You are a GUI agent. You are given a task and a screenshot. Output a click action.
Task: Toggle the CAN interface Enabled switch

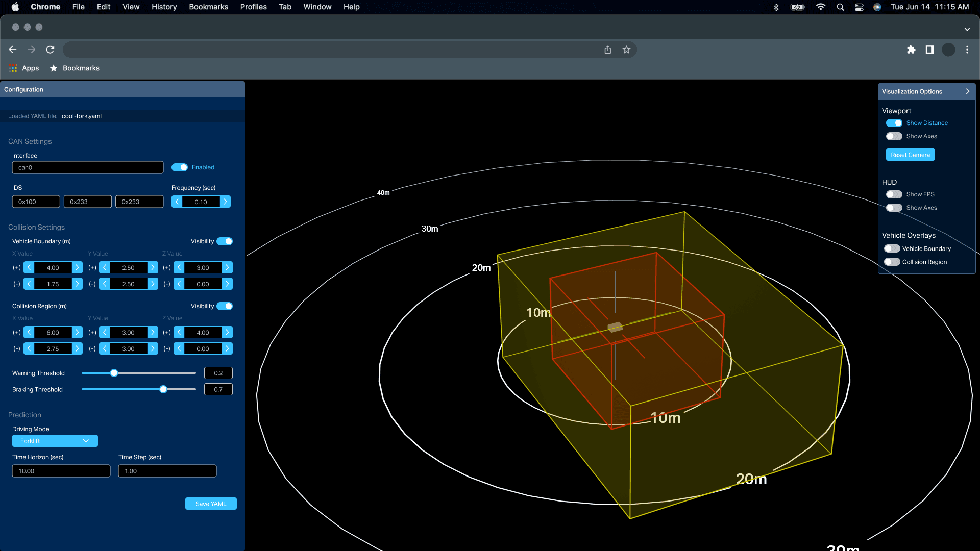click(180, 167)
